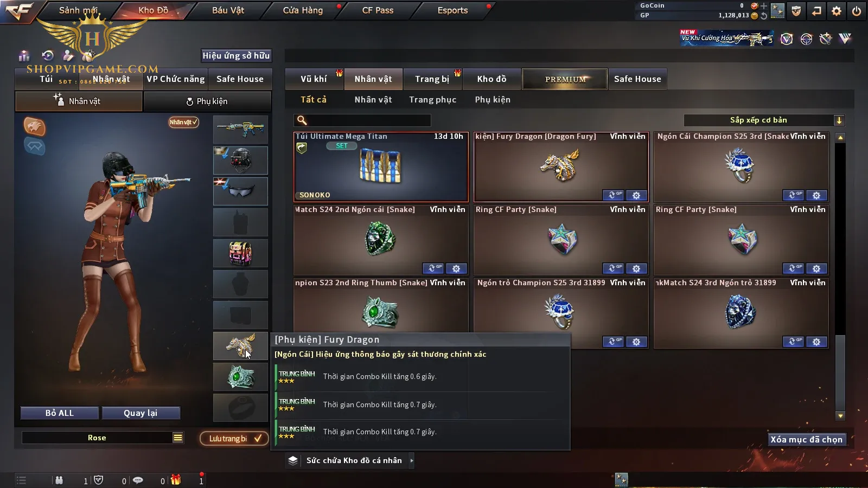Click the gift box icon in status bar
Screen dimensions: 868x488
[x=176, y=480]
